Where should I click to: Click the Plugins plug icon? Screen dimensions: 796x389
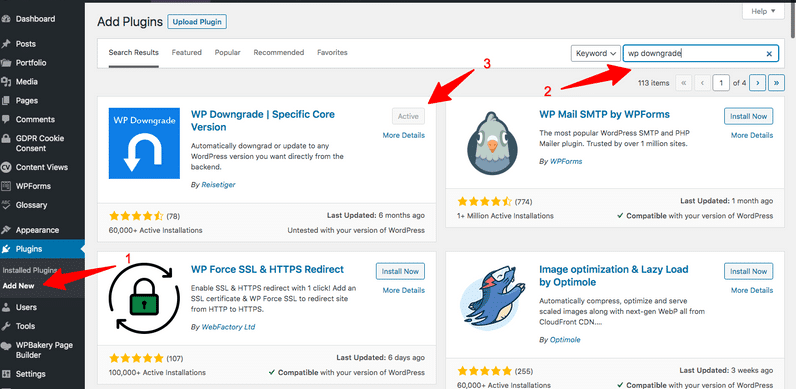pos(6,249)
